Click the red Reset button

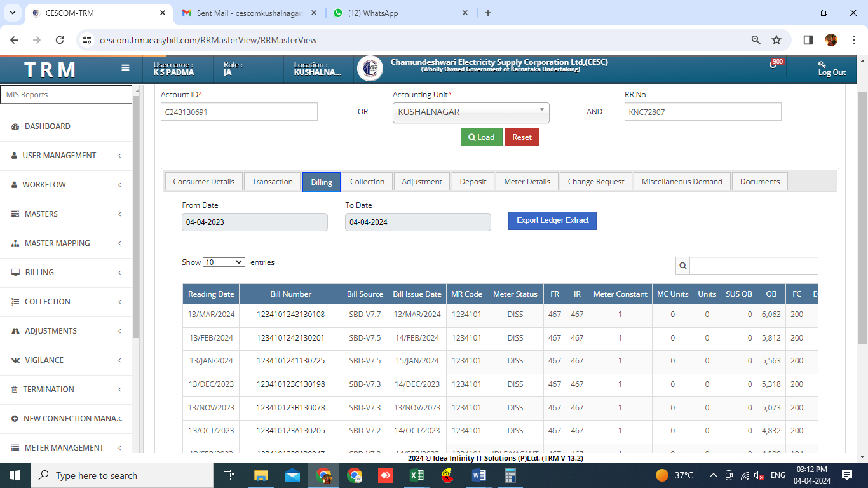coord(522,137)
